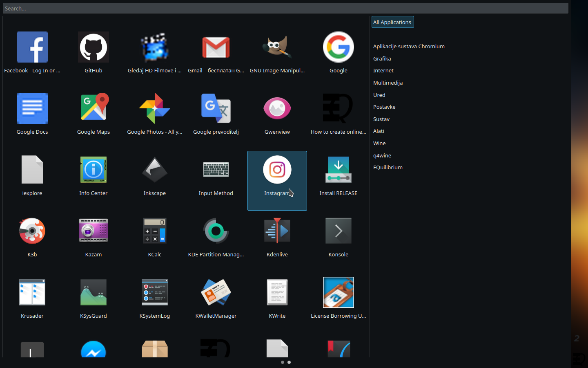Open License Borrowing Utility
The image size is (588, 368).
(339, 292)
